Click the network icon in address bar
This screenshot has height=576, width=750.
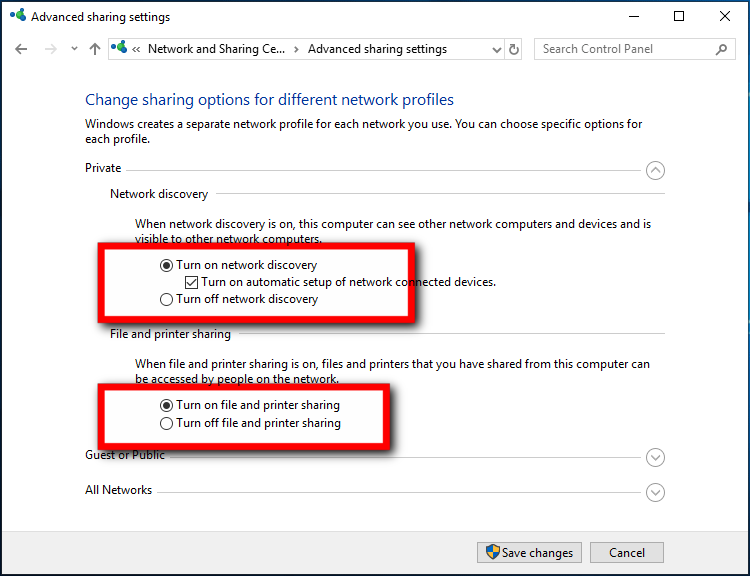click(x=119, y=47)
